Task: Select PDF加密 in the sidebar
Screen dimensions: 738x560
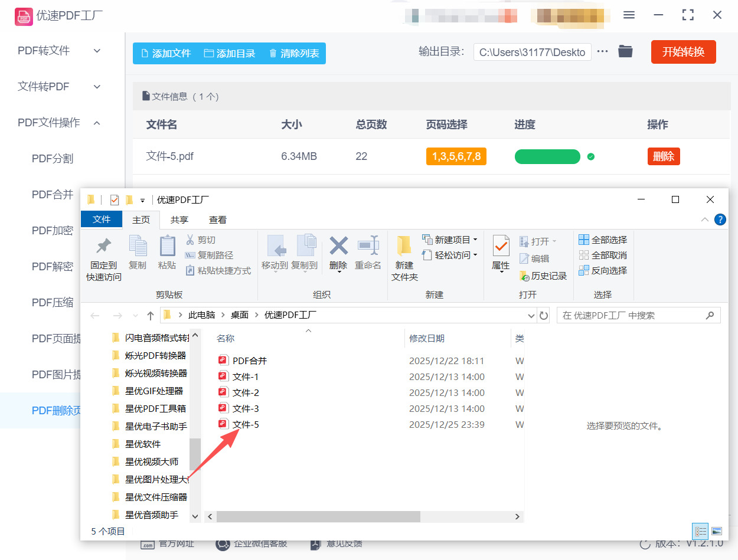Action: pyautogui.click(x=53, y=231)
